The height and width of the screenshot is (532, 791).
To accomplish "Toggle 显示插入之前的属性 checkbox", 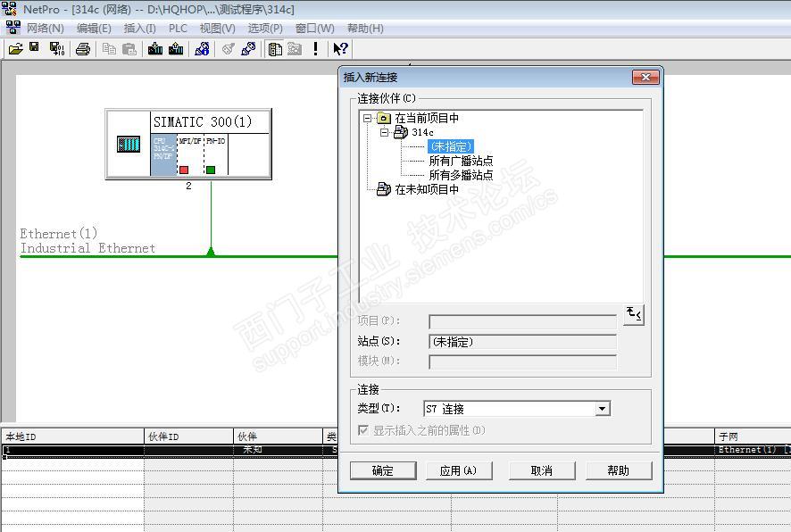I will 362,430.
